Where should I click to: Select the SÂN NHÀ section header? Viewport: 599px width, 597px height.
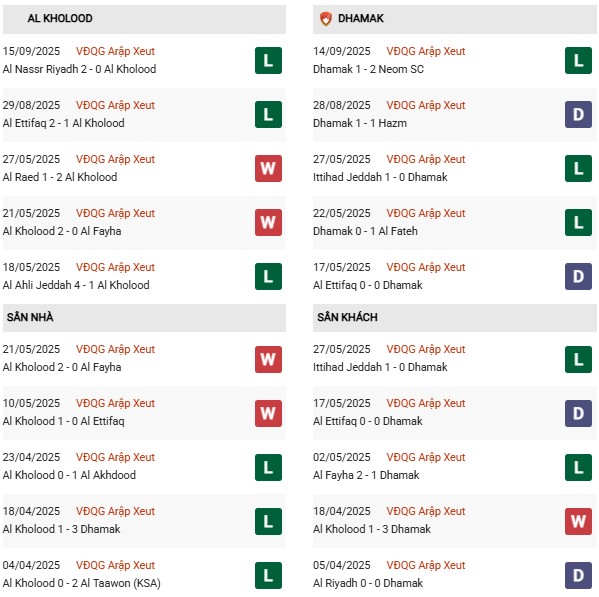tap(144, 318)
